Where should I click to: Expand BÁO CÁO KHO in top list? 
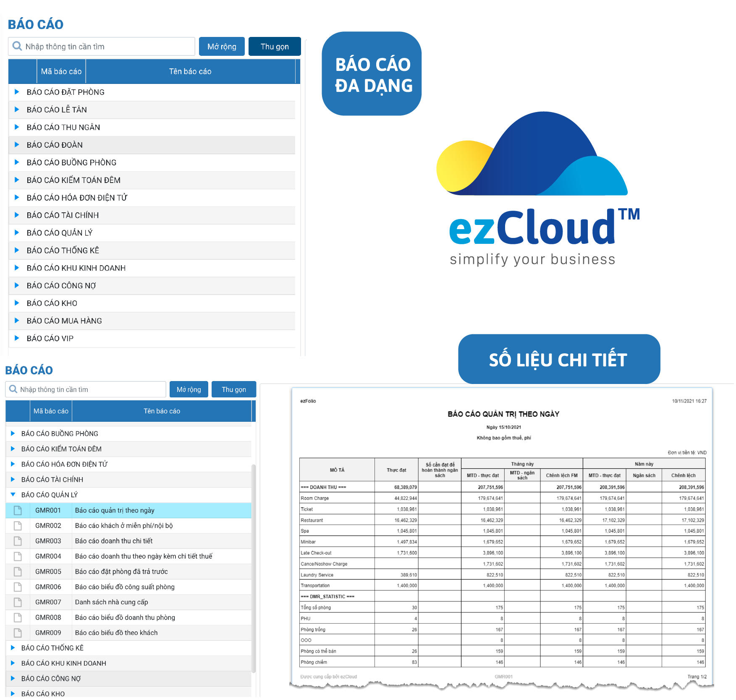tap(17, 303)
